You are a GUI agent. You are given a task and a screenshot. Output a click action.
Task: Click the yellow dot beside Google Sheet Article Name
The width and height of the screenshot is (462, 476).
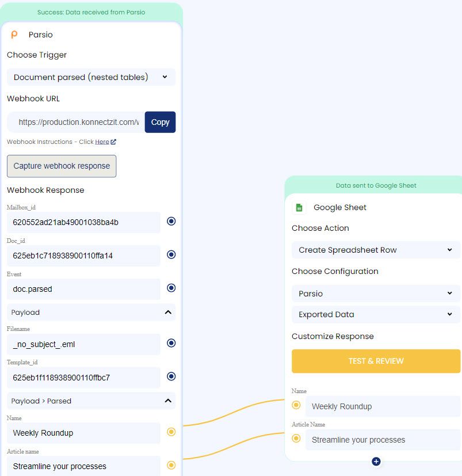296,439
